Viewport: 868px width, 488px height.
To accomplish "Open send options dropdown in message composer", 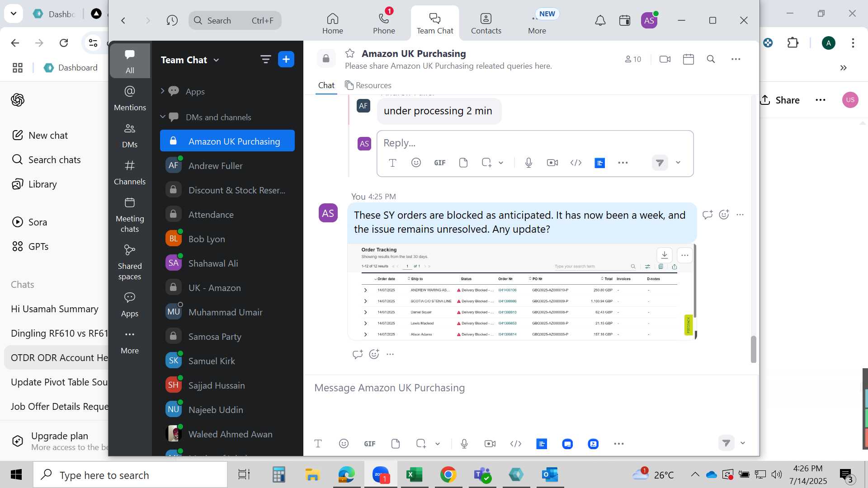I will click(743, 443).
